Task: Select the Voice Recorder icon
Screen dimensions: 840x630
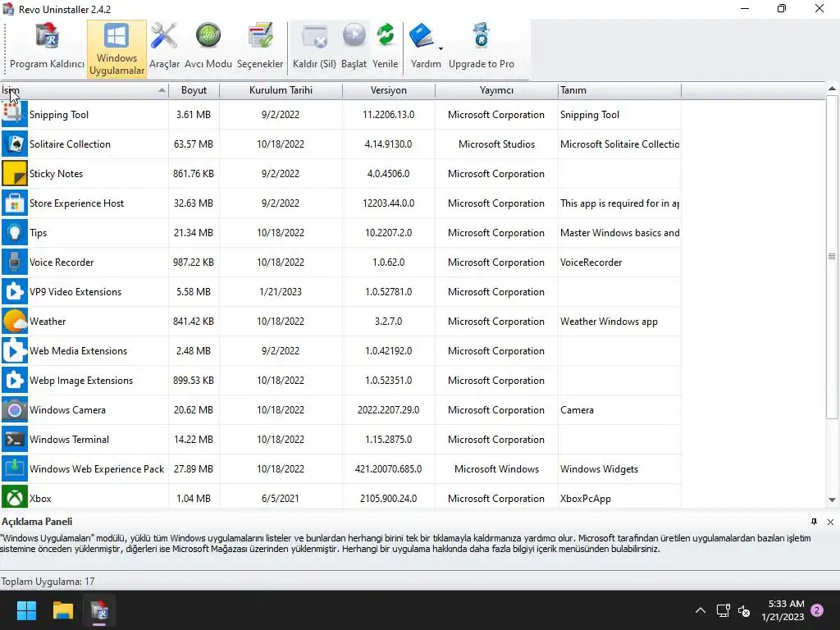Action: [x=15, y=262]
